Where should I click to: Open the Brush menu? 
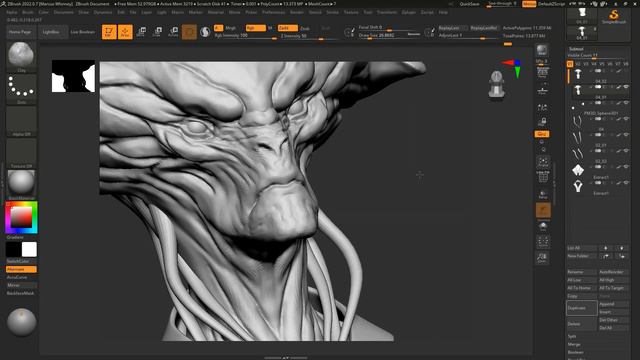click(x=28, y=12)
